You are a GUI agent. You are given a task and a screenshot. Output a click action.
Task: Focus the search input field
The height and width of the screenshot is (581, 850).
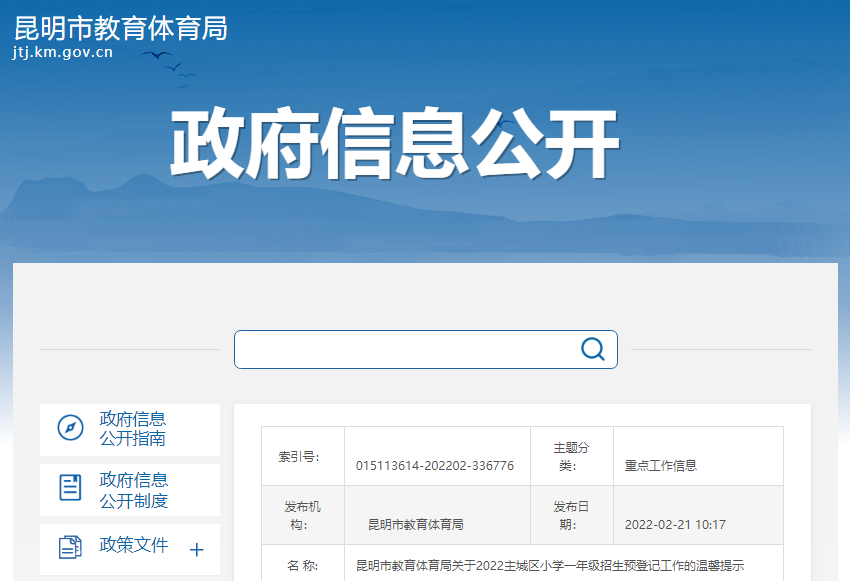pos(405,349)
